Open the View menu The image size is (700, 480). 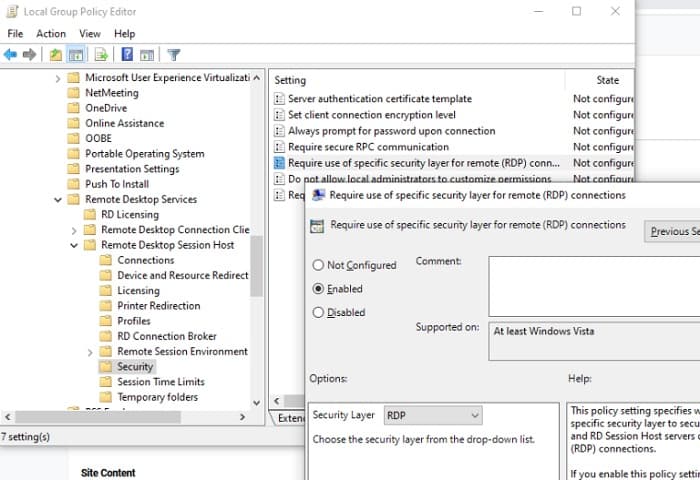coord(90,34)
